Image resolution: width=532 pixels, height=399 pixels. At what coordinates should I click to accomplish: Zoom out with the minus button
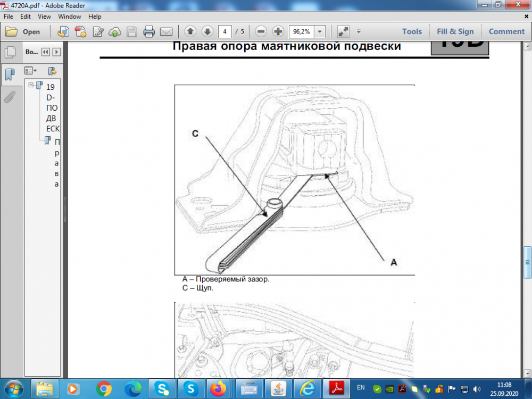point(261,31)
